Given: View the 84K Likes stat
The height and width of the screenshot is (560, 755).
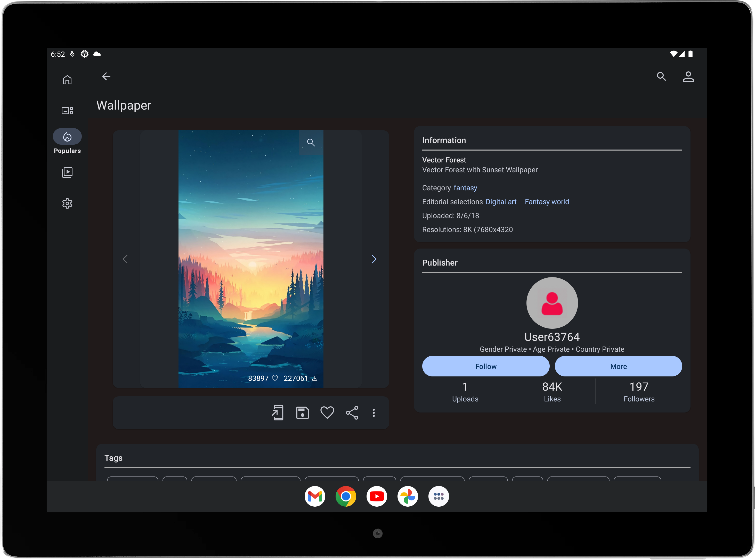Looking at the screenshot, I should point(552,392).
